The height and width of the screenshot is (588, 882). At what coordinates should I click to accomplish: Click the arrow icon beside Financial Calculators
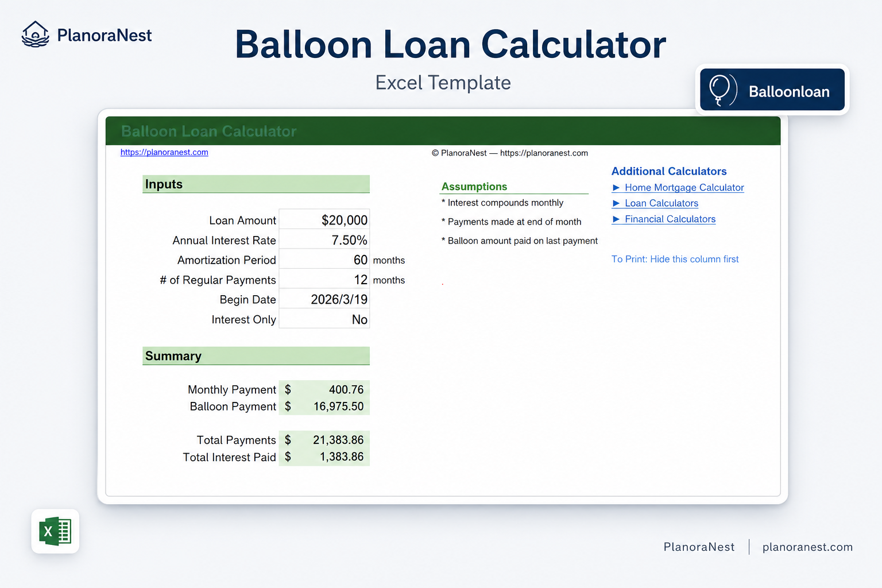616,219
